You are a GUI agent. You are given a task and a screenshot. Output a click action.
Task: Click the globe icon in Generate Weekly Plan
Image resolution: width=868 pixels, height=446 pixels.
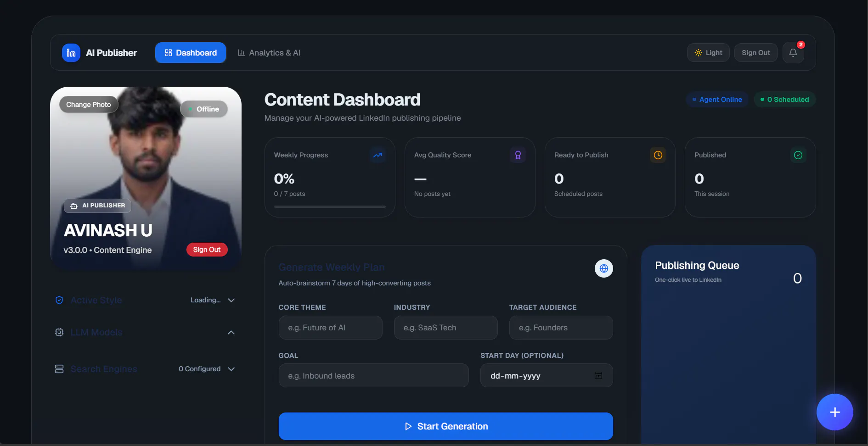coord(604,268)
